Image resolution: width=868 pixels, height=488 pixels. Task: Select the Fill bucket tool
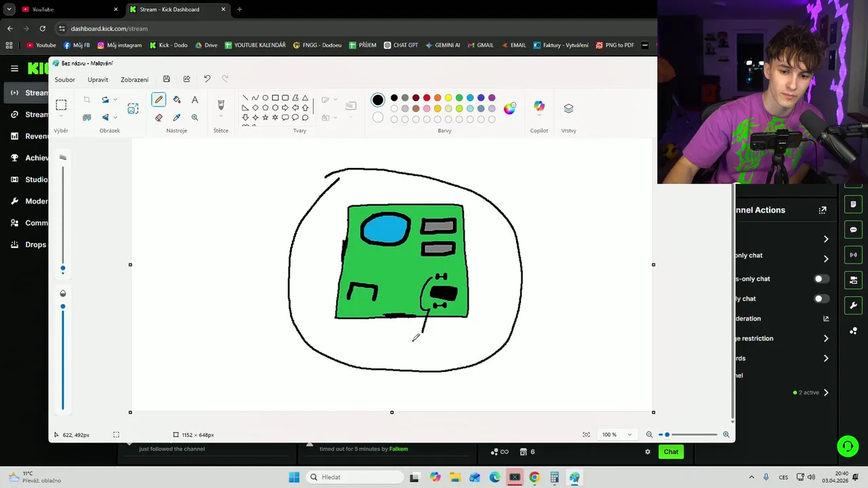coord(177,100)
